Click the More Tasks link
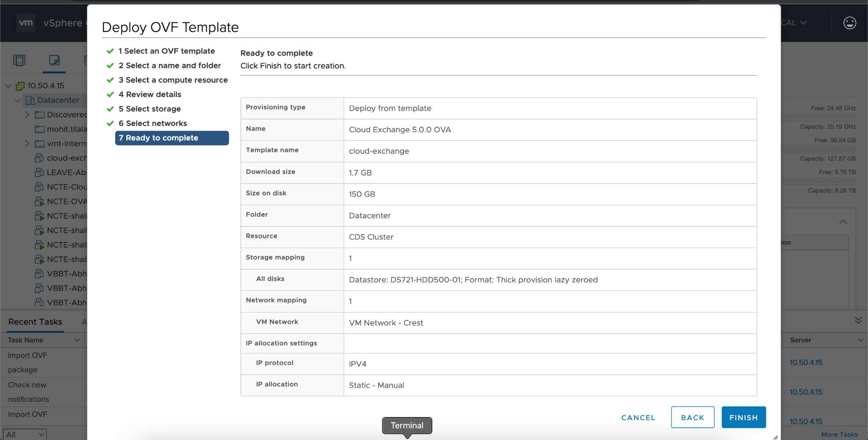The height and width of the screenshot is (440, 868). [839, 434]
